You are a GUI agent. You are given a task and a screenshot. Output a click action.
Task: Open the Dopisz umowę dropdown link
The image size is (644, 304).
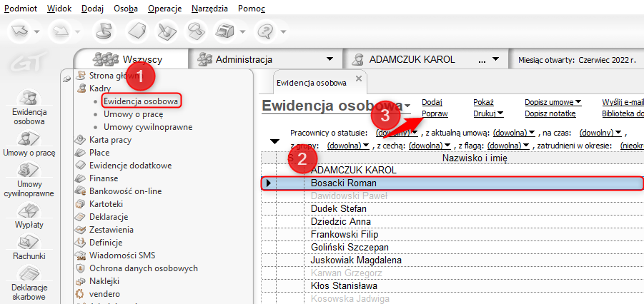click(553, 103)
